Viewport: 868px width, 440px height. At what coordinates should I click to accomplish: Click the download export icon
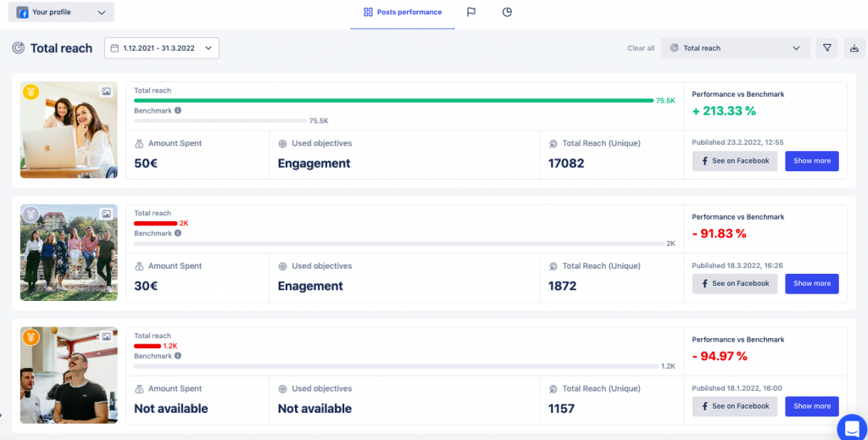(x=854, y=48)
